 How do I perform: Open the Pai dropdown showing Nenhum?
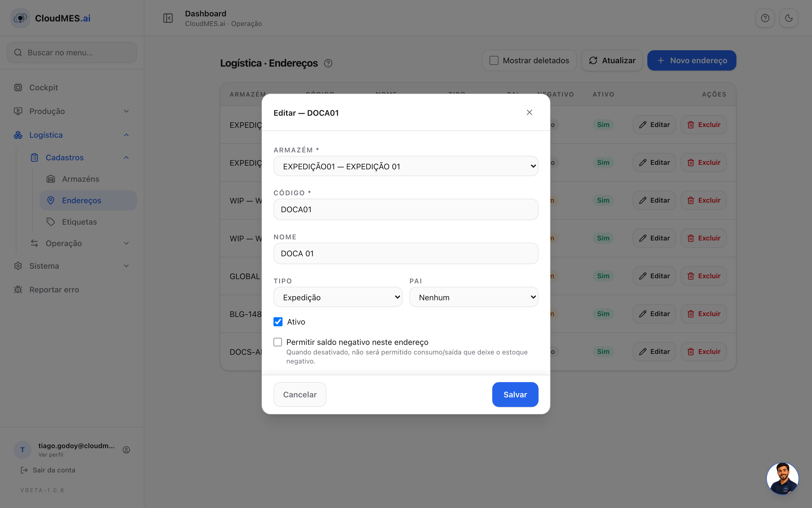474,297
